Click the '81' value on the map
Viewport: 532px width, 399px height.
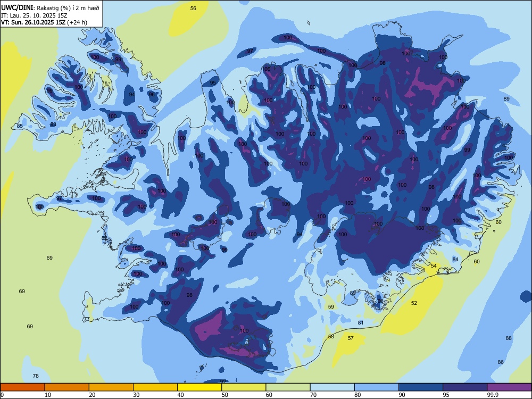tap(361, 323)
